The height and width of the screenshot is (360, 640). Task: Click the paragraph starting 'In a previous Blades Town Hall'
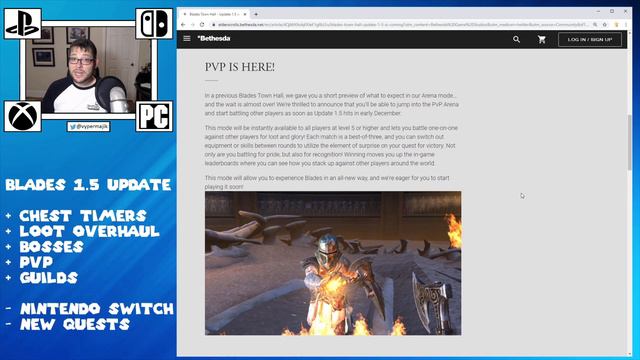(331, 104)
